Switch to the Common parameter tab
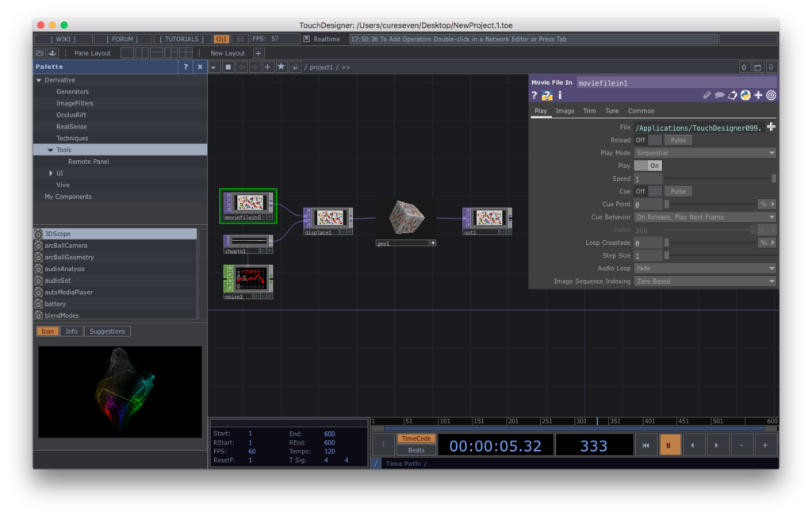 pos(641,111)
